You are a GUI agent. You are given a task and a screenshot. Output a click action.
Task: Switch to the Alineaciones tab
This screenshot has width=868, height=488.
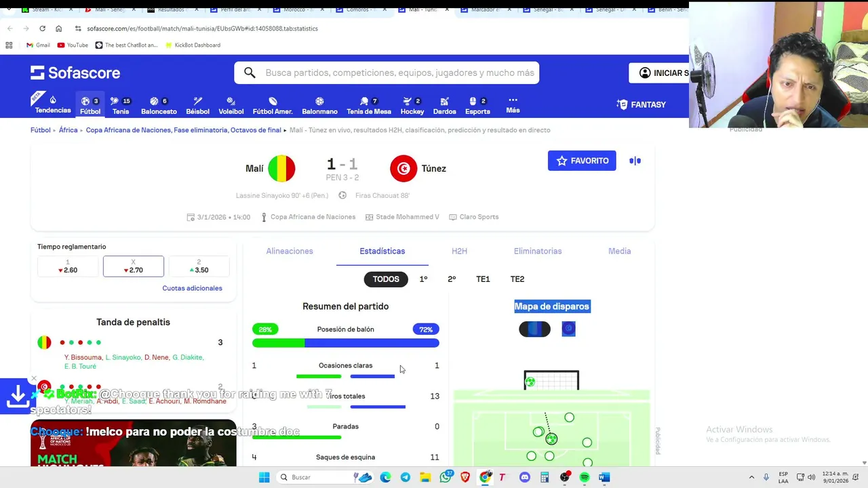[290, 251]
